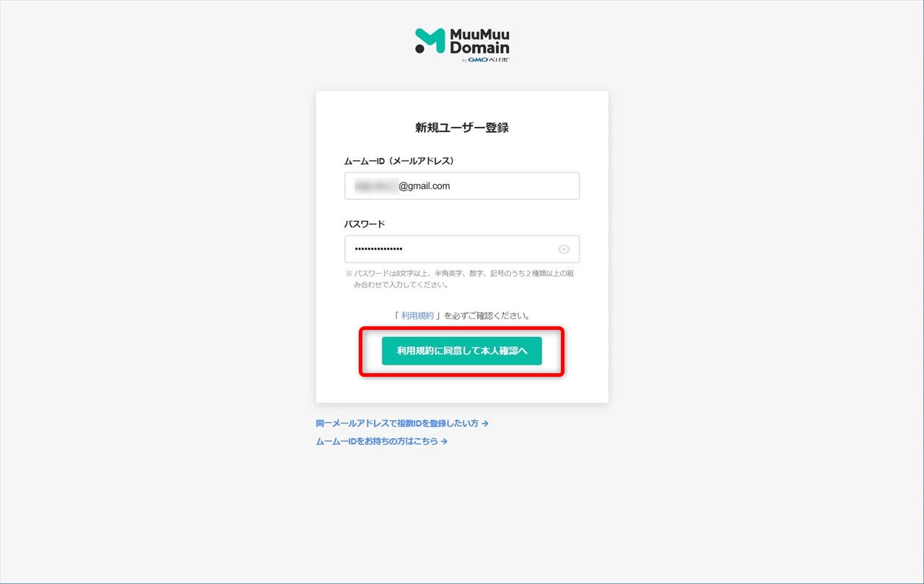Click 利用規約に同意して本人確認へ button

coord(462,351)
